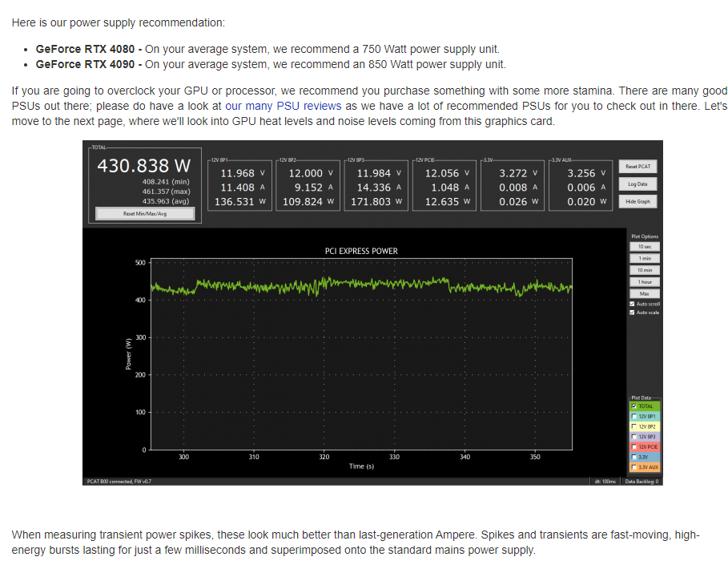The width and height of the screenshot is (728, 569).
Task: Click the Hide Graph button
Action: pos(638,202)
